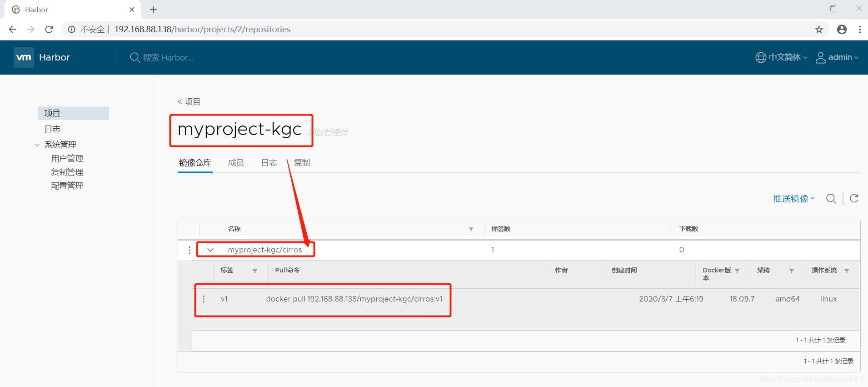The width and height of the screenshot is (868, 387).
Task: Click the v1 tag link
Action: pyautogui.click(x=224, y=299)
